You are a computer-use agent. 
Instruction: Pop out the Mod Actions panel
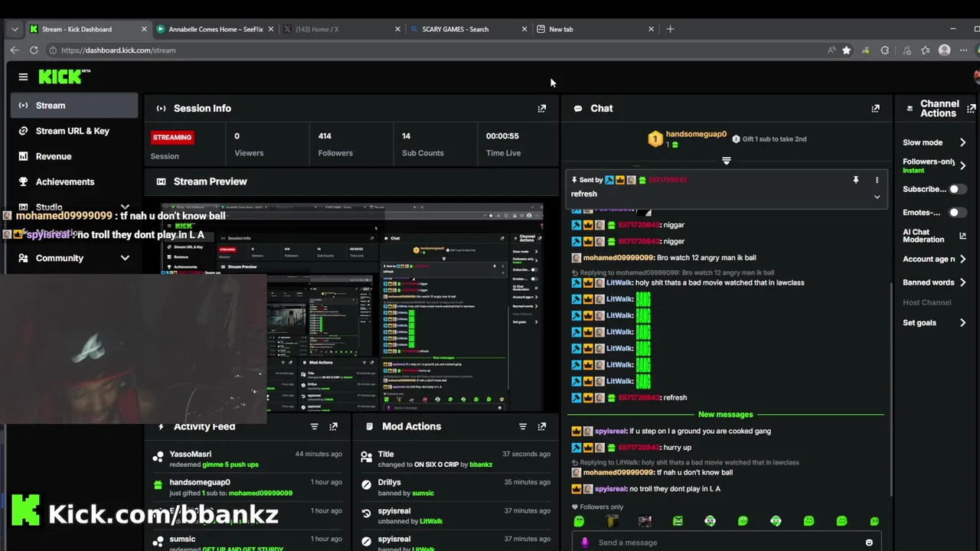542,426
